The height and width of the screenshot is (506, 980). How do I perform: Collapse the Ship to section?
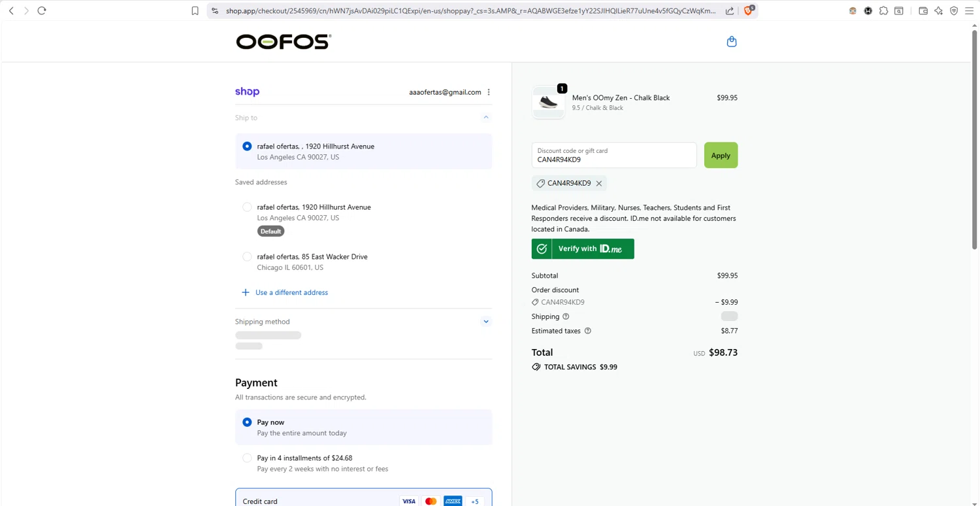485,118
